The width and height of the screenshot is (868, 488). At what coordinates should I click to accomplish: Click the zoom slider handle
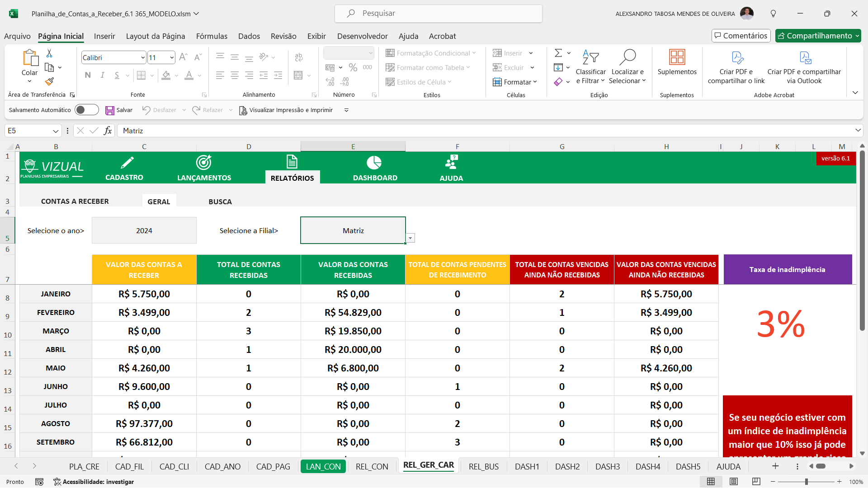click(x=806, y=482)
